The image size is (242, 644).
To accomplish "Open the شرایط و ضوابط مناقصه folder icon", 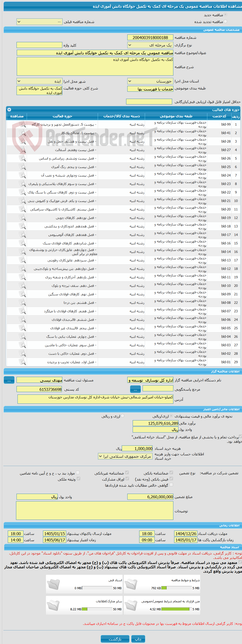I will 131,584.
